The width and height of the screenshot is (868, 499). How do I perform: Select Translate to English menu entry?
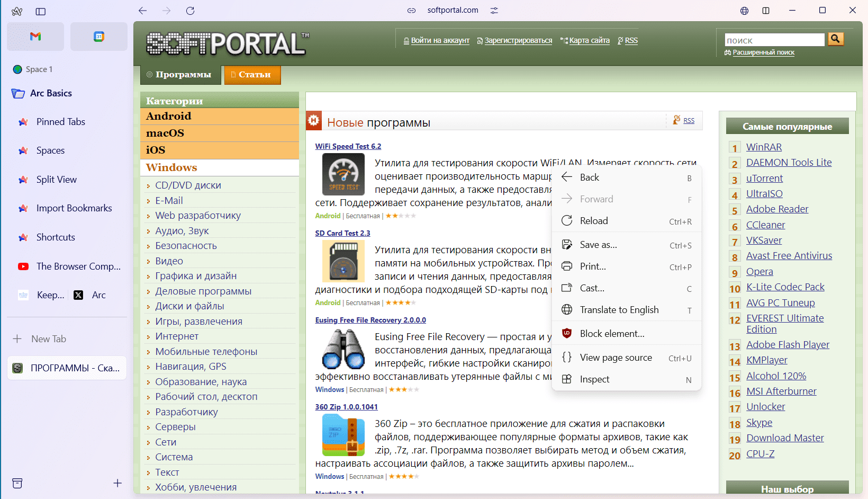click(627, 310)
